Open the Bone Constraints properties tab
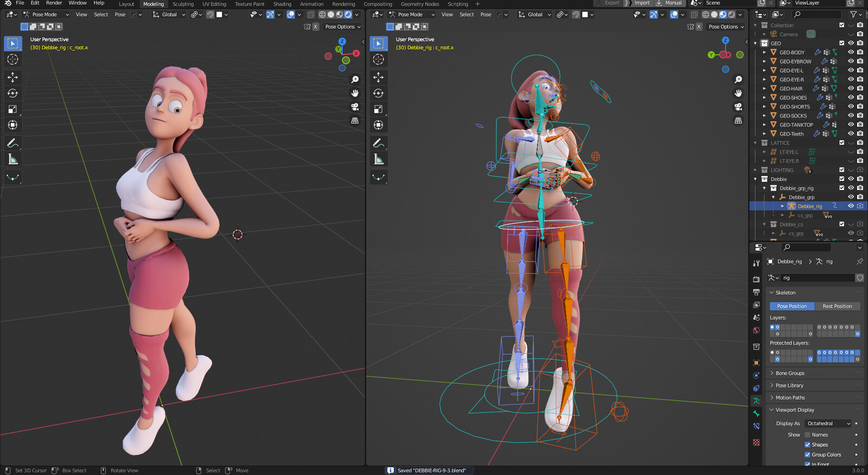This screenshot has height=475, width=868. click(x=756, y=427)
